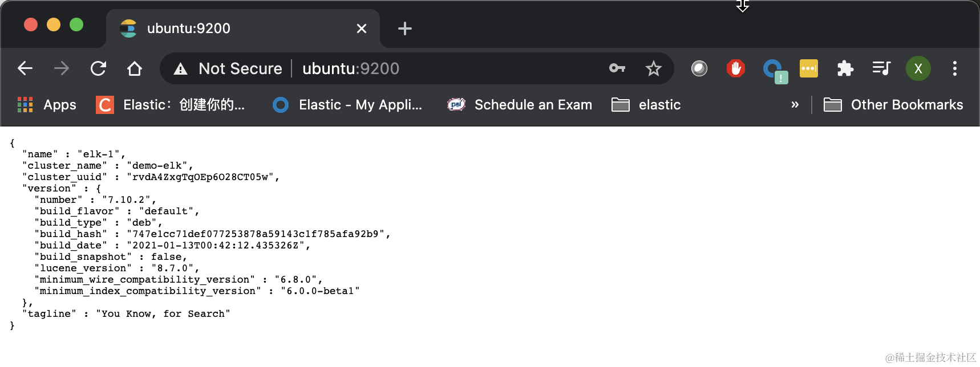Click the address bar showing ubuntu:9200
Image resolution: width=980 pixels, height=367 pixels.
click(416, 68)
